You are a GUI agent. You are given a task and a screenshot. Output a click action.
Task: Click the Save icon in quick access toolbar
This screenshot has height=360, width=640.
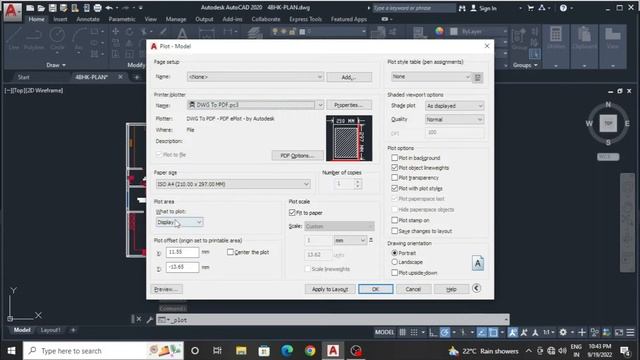pos(52,8)
